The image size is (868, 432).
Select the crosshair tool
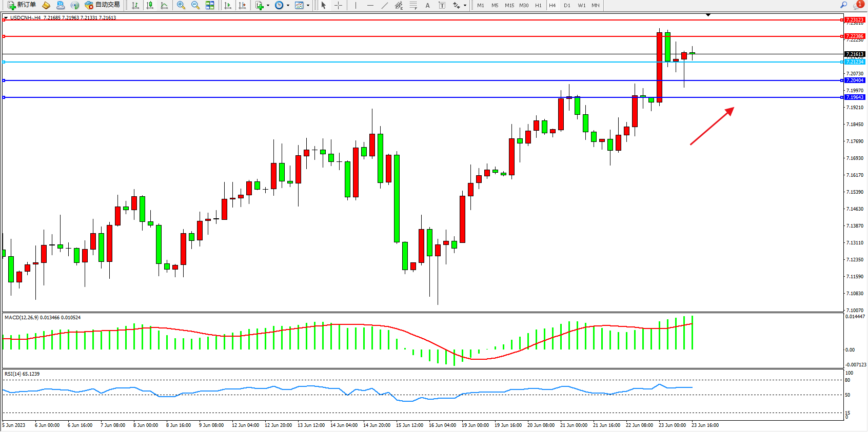tap(338, 5)
